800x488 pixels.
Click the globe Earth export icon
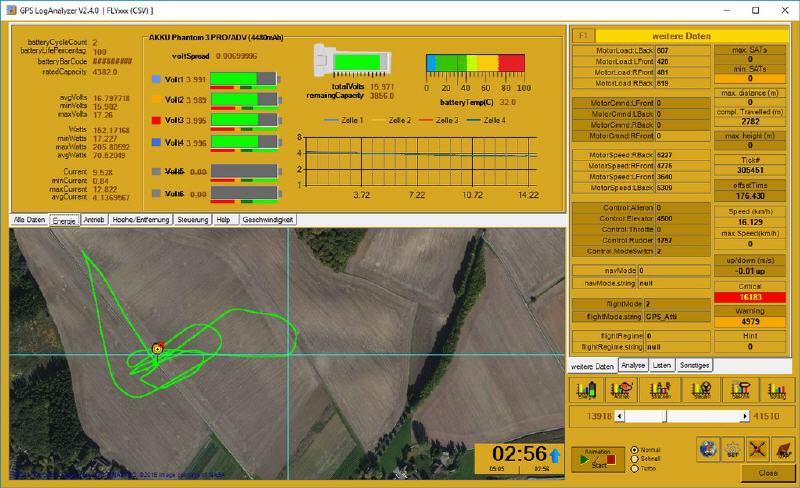[x=708, y=449]
